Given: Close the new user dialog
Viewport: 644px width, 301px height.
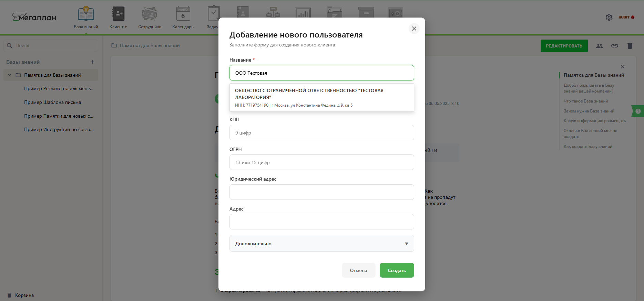Looking at the screenshot, I should pos(414,29).
